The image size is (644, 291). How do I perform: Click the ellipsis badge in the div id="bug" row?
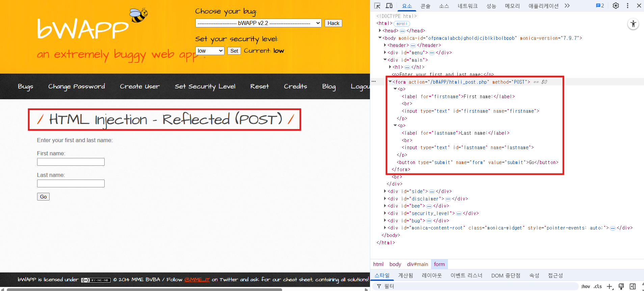(x=429, y=221)
